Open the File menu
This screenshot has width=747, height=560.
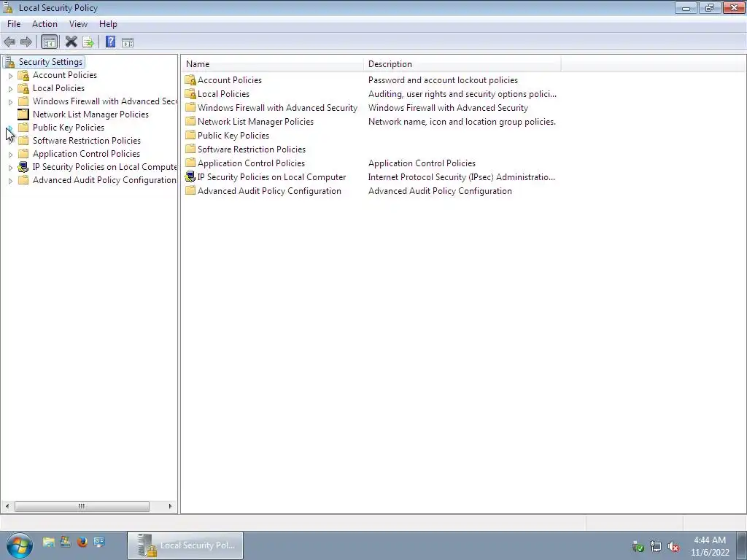pyautogui.click(x=14, y=24)
